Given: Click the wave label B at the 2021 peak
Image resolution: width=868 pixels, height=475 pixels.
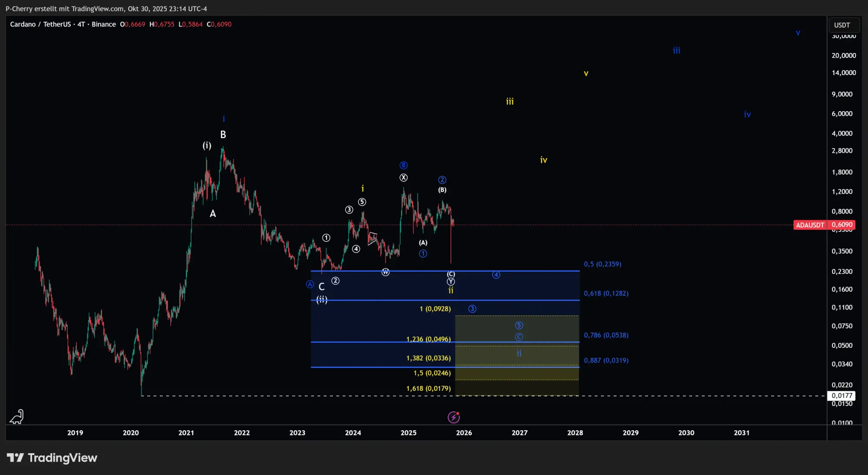Looking at the screenshot, I should tap(223, 135).
